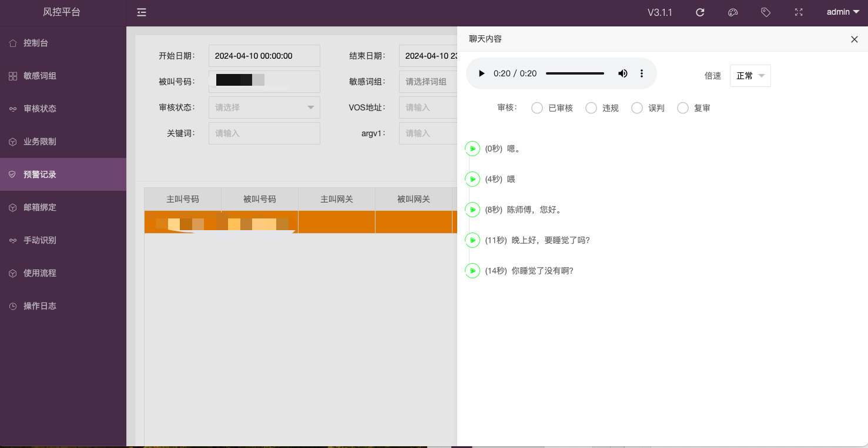Click the 关键词 input field

click(264, 133)
